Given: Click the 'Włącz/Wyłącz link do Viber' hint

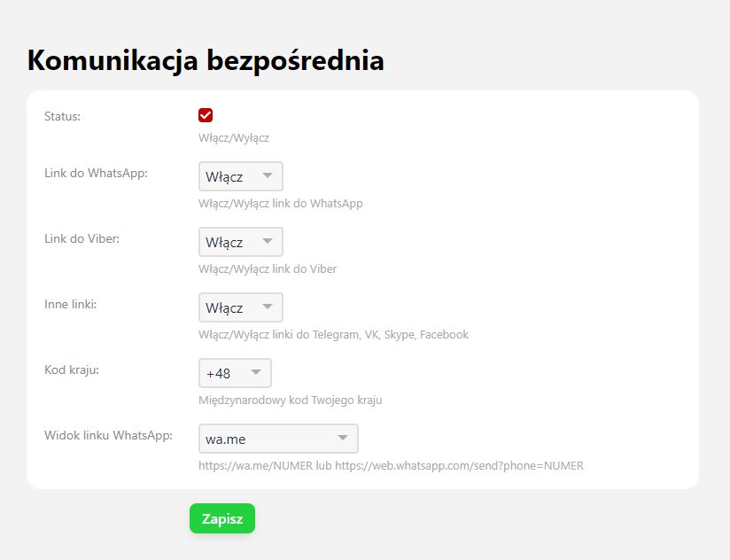Looking at the screenshot, I should 268,268.
